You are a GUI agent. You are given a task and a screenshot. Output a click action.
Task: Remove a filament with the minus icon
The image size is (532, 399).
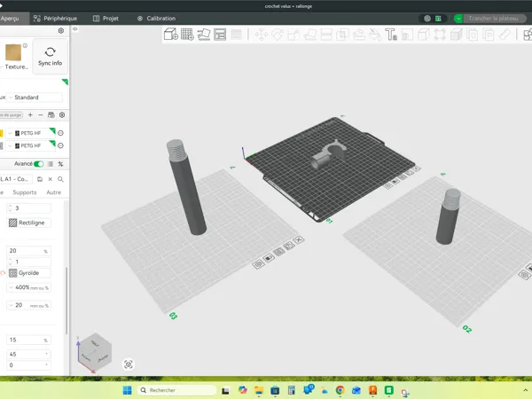(x=41, y=115)
